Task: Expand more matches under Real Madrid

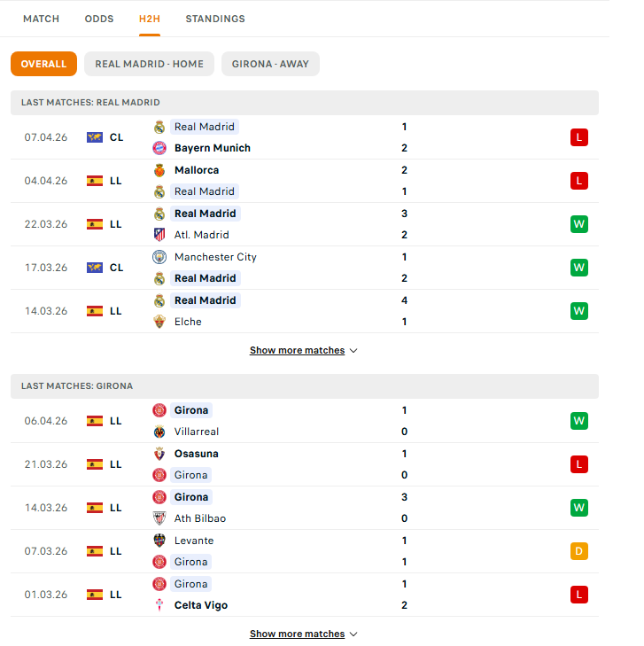Action: 303,350
